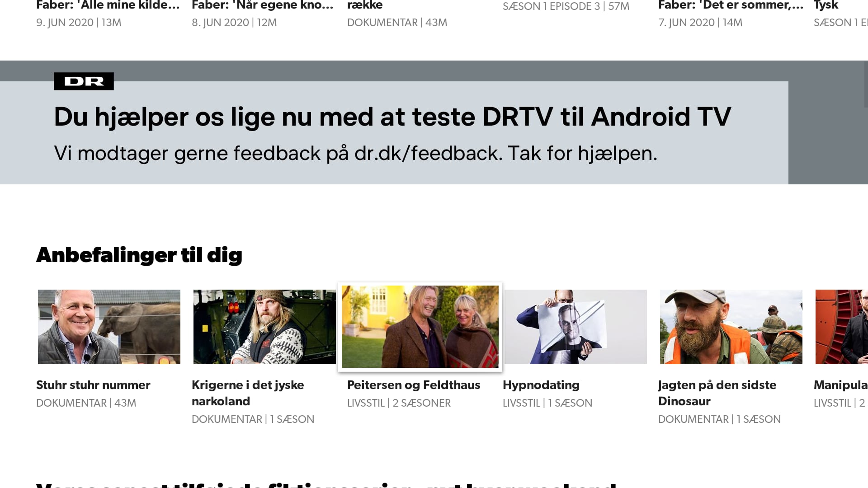The height and width of the screenshot is (488, 868).
Task: Click the Tysk title at top right
Action: coord(826,5)
